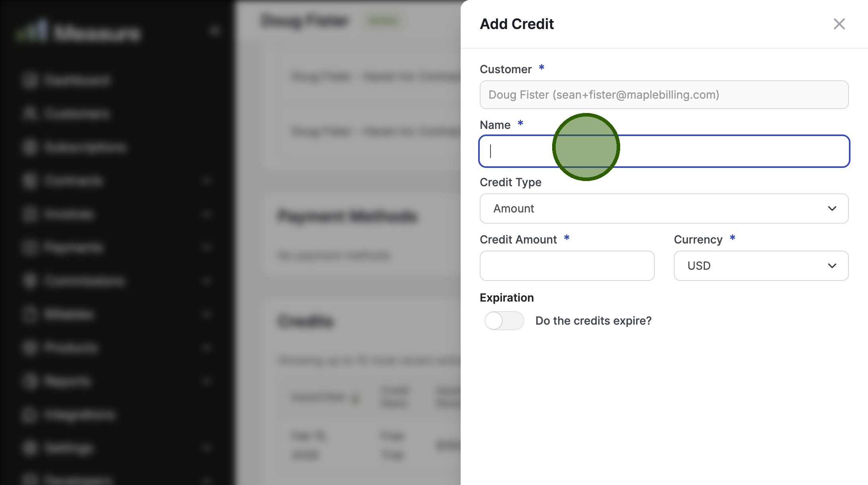Collapse the sidebar using the top arrow
Screen dimensions: 868x485
click(x=215, y=31)
